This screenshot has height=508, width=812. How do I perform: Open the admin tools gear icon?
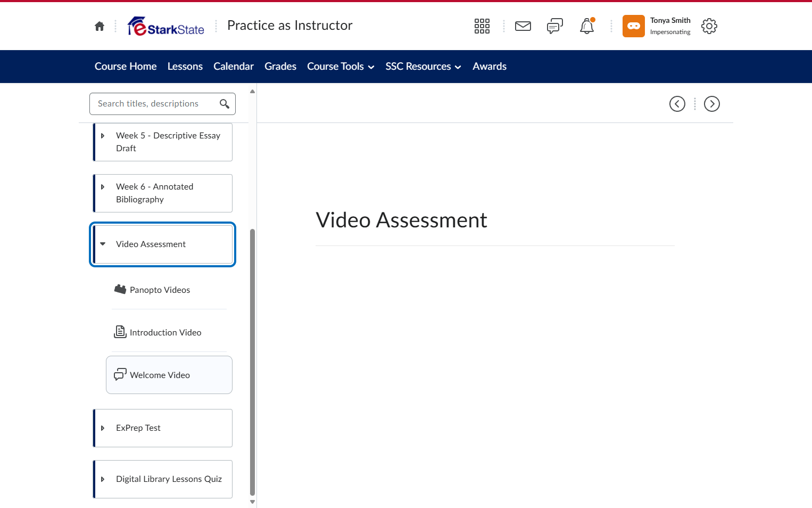pyautogui.click(x=709, y=26)
